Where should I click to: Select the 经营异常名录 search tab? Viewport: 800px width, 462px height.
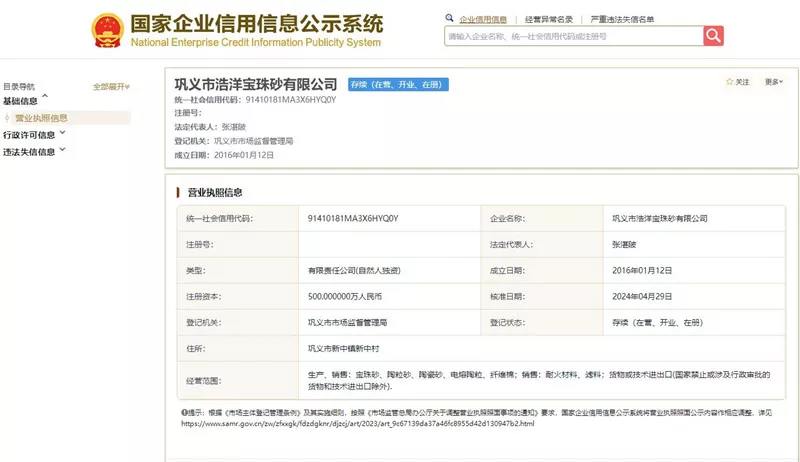pos(549,19)
